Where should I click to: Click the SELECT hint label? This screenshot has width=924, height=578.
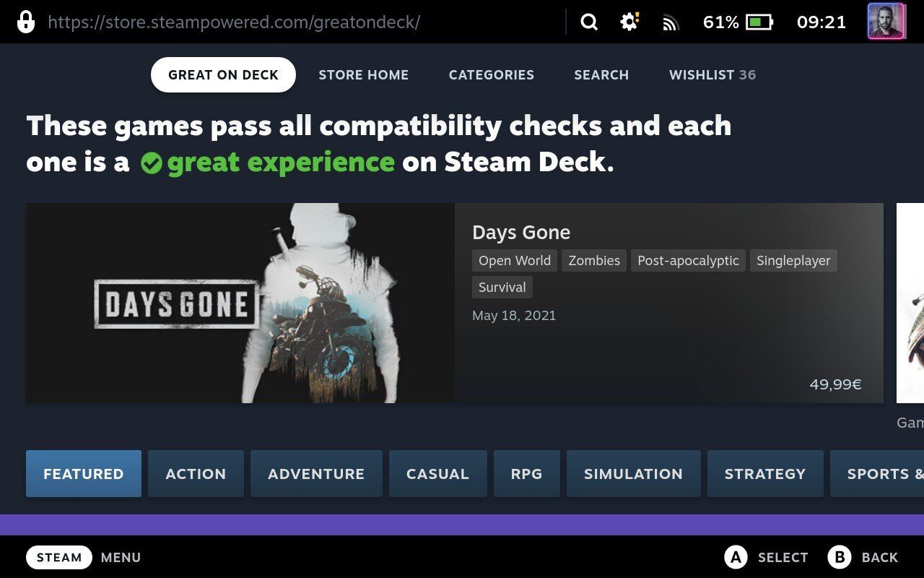pos(783,558)
